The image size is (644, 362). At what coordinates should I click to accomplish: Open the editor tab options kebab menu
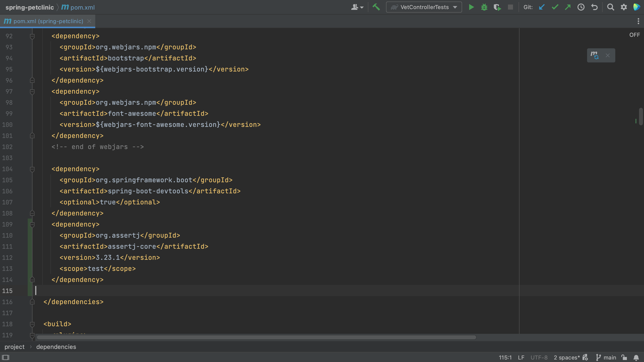coord(638,21)
